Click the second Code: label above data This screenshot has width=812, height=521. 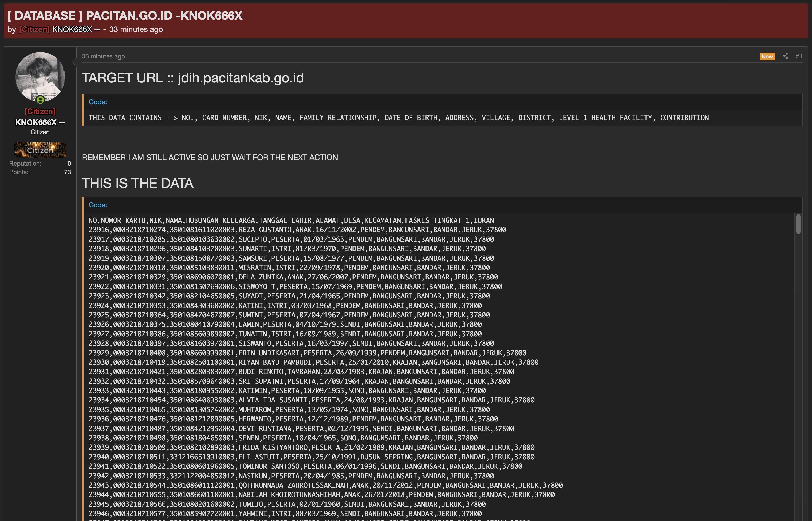point(98,205)
